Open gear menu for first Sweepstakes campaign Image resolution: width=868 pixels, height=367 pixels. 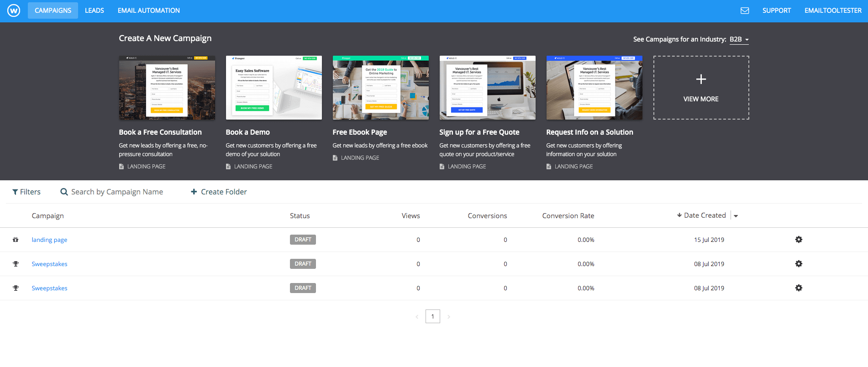click(x=799, y=264)
